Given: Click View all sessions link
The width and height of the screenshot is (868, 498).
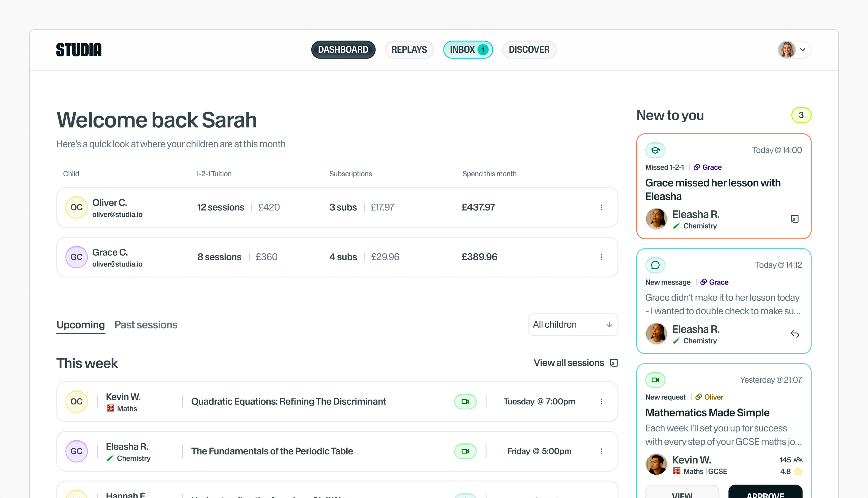Looking at the screenshot, I should (575, 362).
